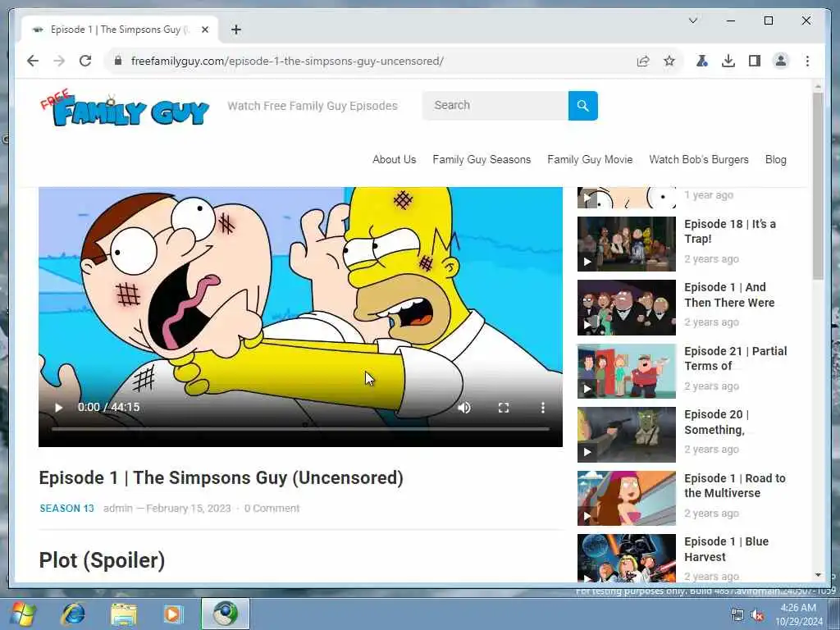Open the video player more options menu
Image resolution: width=840 pixels, height=630 pixels.
[x=543, y=408]
